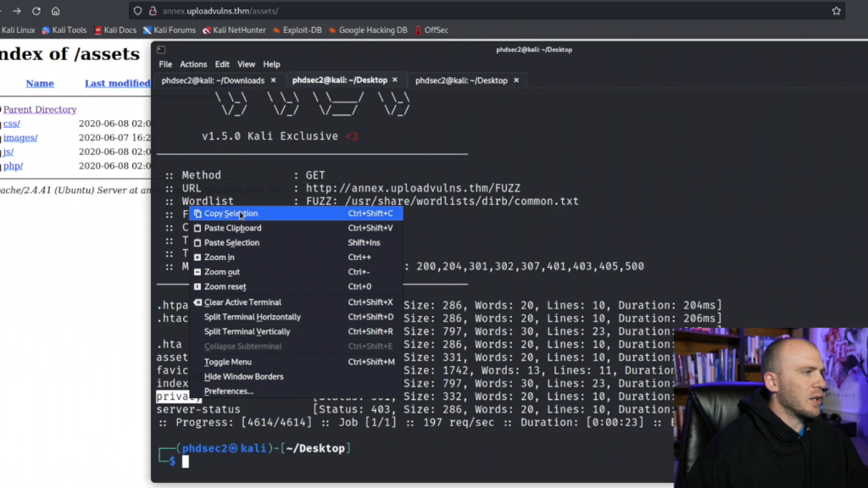Toggle Hide Window Borders option

coord(243,376)
